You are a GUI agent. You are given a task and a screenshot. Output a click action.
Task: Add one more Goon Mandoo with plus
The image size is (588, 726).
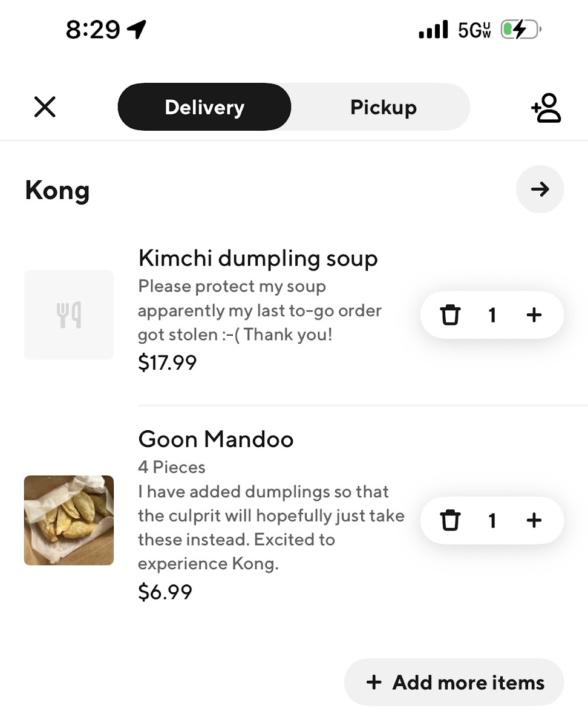click(x=534, y=520)
